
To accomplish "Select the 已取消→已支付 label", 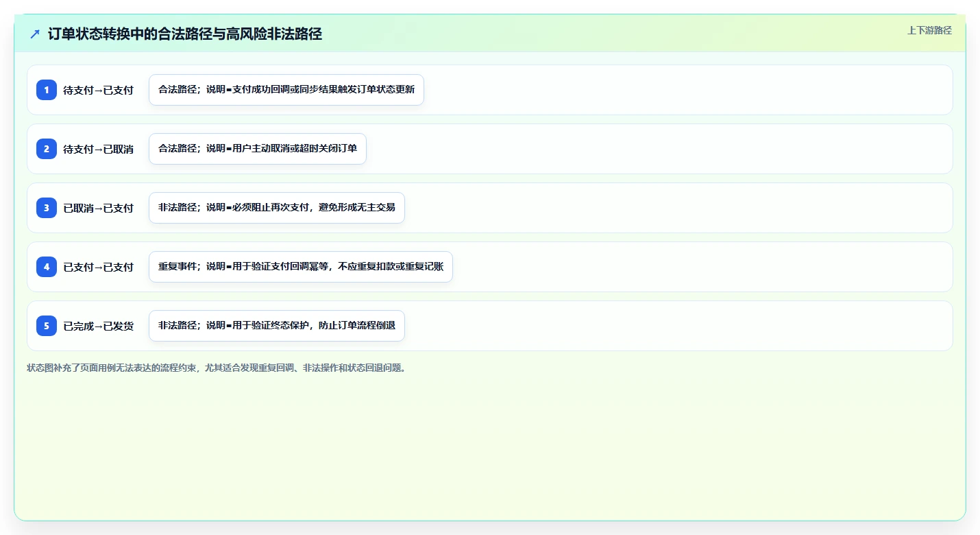I will coord(98,208).
